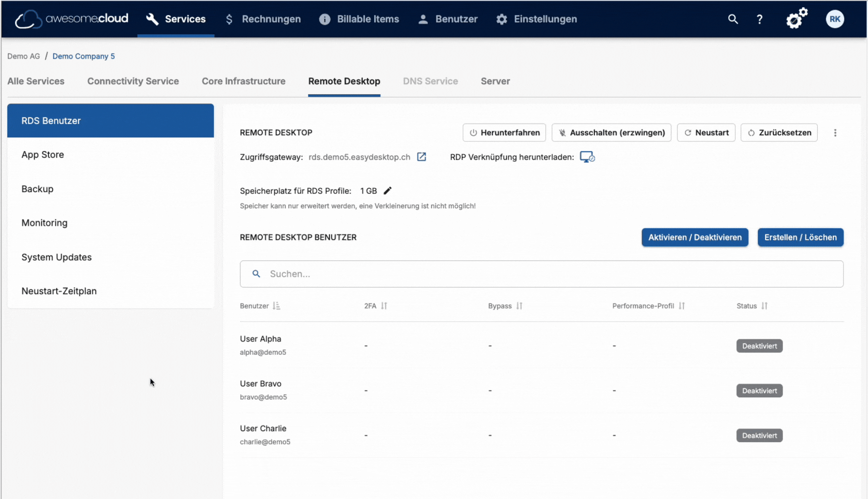Open Monitoring in sidebar
The image size is (868, 499).
(x=110, y=223)
